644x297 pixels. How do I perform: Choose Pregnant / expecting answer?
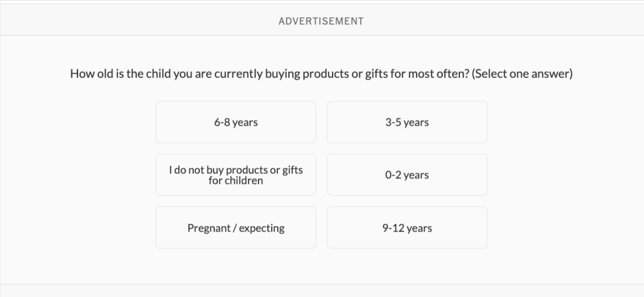click(236, 228)
